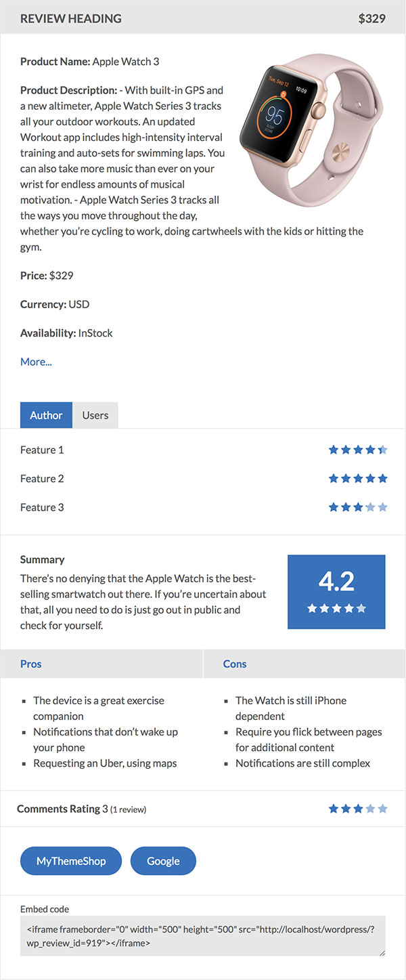Click the Google button

(x=163, y=861)
